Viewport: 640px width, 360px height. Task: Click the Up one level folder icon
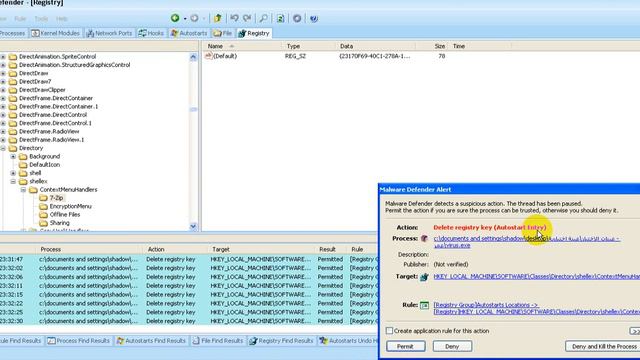[x=218, y=18]
